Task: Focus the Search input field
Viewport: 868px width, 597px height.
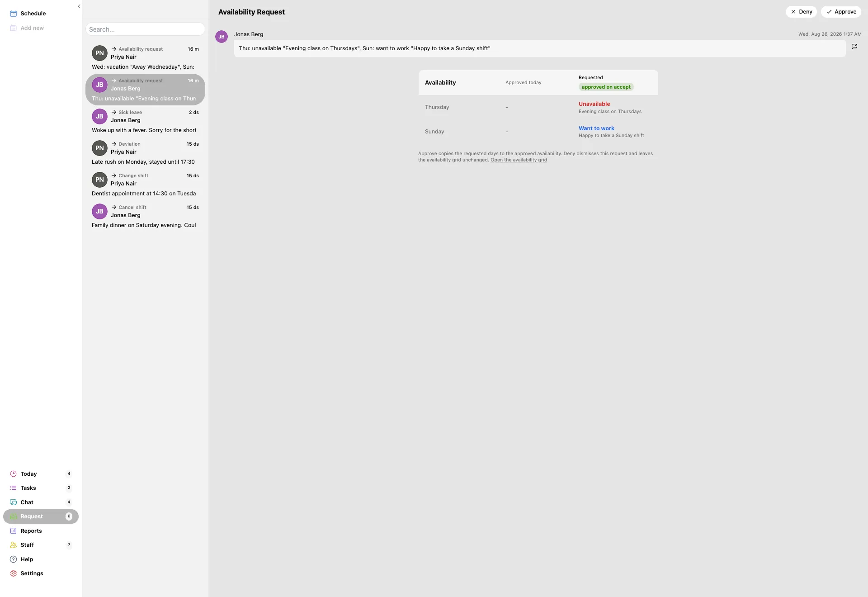Action: [x=145, y=29]
